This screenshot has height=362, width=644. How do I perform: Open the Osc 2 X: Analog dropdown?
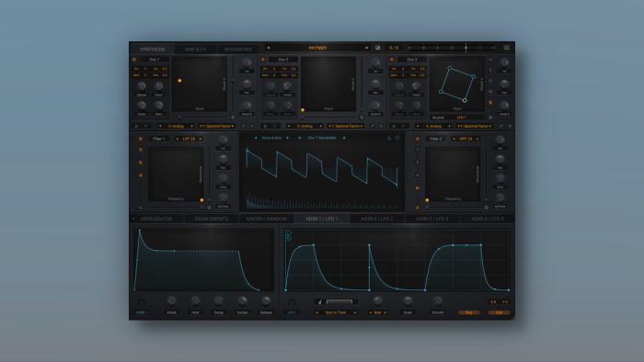[x=305, y=126]
